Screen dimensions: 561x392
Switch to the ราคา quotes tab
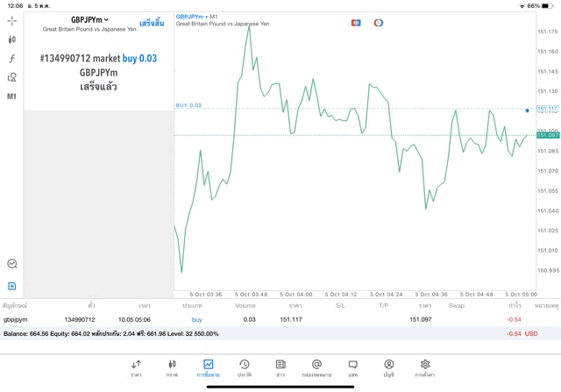(x=136, y=368)
